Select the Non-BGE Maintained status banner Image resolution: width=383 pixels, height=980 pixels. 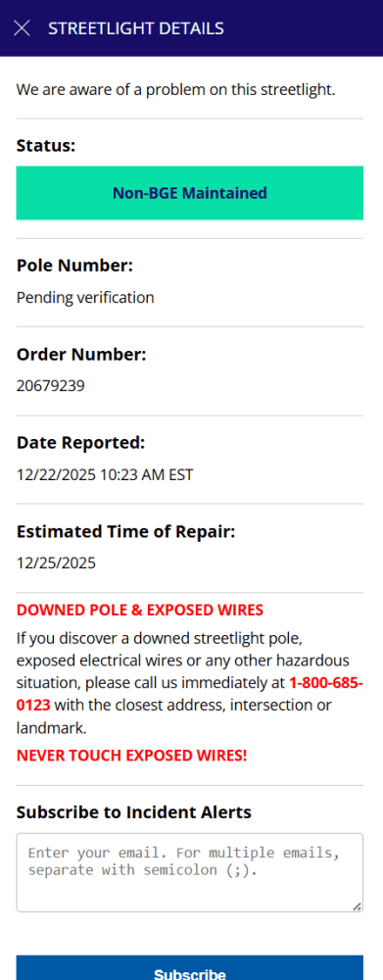[x=189, y=192]
